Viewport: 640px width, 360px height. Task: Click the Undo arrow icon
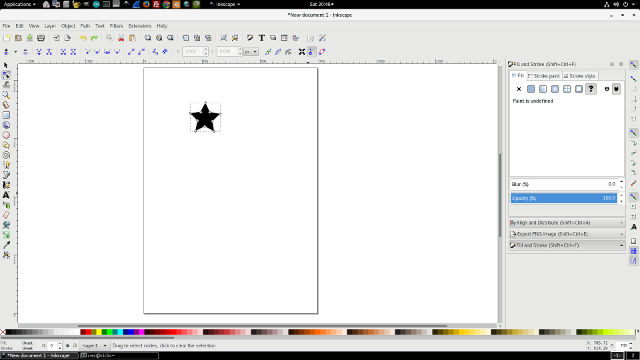pos(83,38)
